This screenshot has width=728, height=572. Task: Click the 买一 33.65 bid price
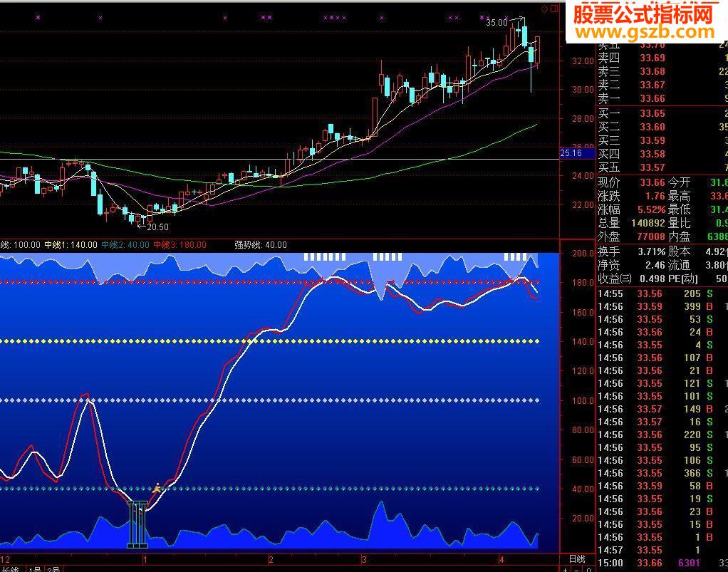click(652, 113)
